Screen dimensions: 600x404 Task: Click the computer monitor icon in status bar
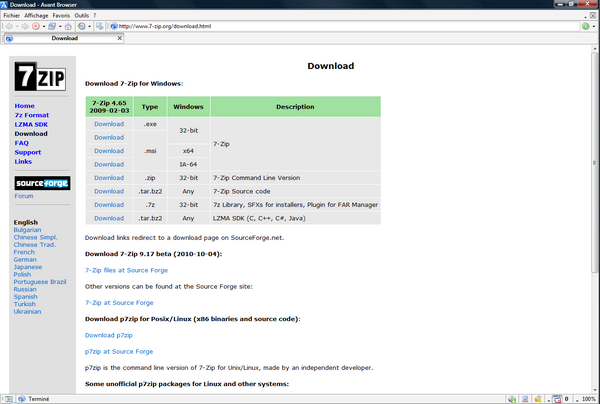click(525, 399)
